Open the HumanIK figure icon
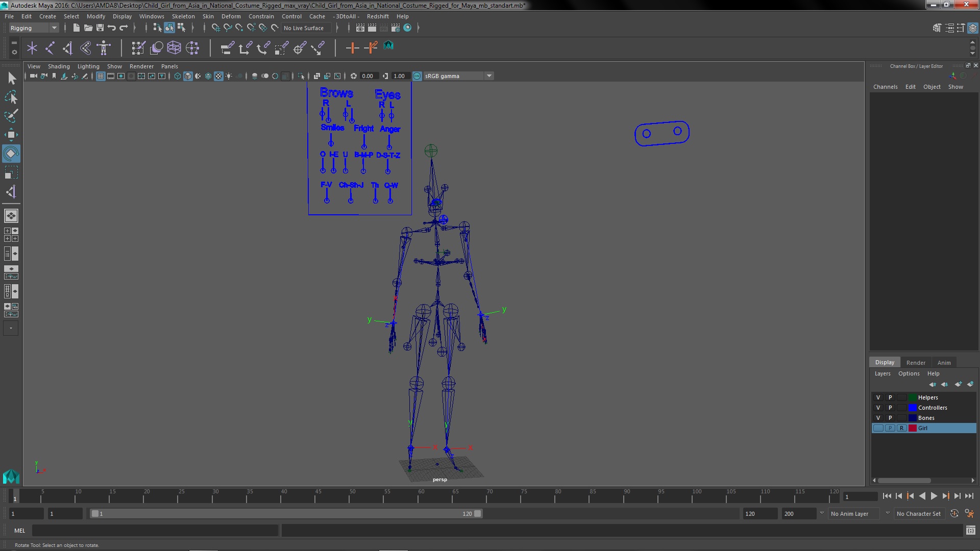The height and width of the screenshot is (551, 980). coord(104,48)
